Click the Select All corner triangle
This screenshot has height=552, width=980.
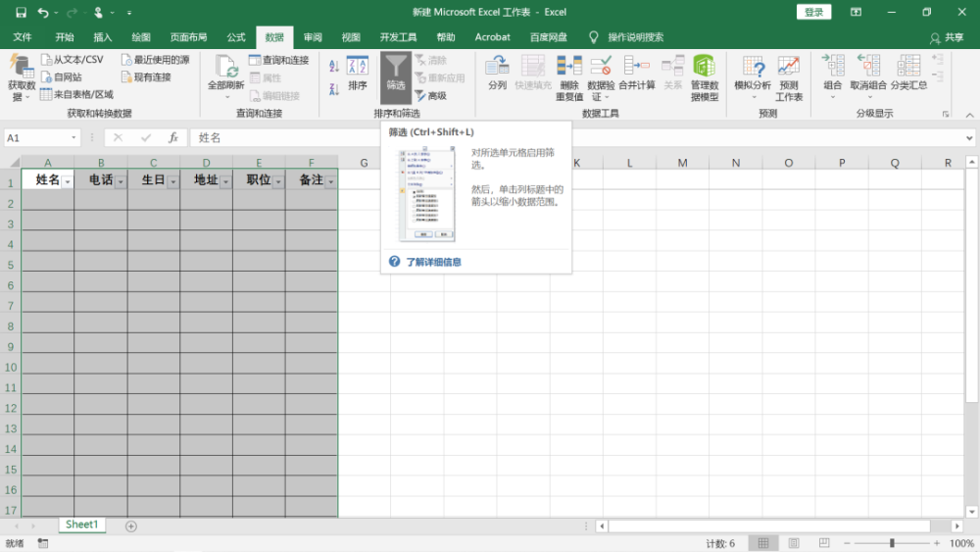pyautogui.click(x=14, y=163)
